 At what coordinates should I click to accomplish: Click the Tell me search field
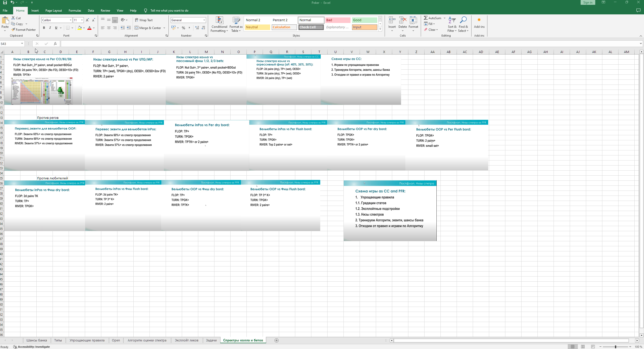(169, 11)
